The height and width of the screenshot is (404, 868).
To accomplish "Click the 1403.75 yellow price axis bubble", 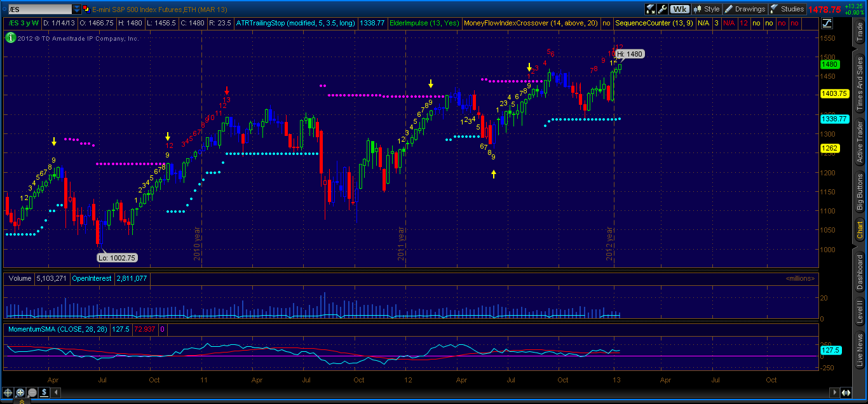I will click(x=834, y=93).
